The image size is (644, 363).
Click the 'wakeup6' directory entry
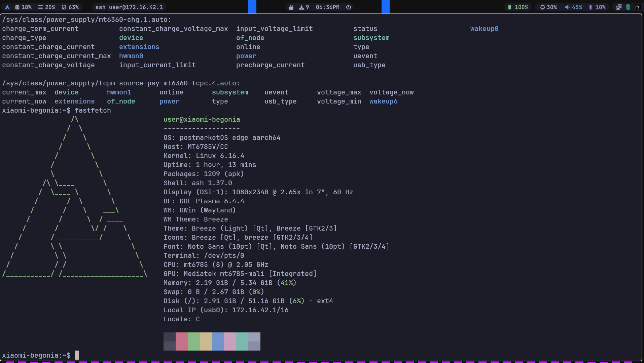point(384,101)
